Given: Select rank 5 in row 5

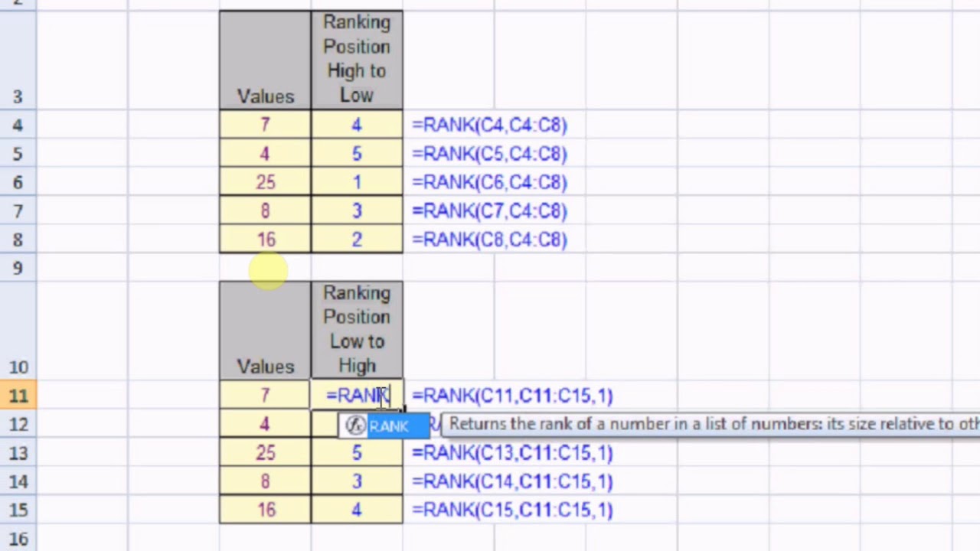Looking at the screenshot, I should 357,154.
